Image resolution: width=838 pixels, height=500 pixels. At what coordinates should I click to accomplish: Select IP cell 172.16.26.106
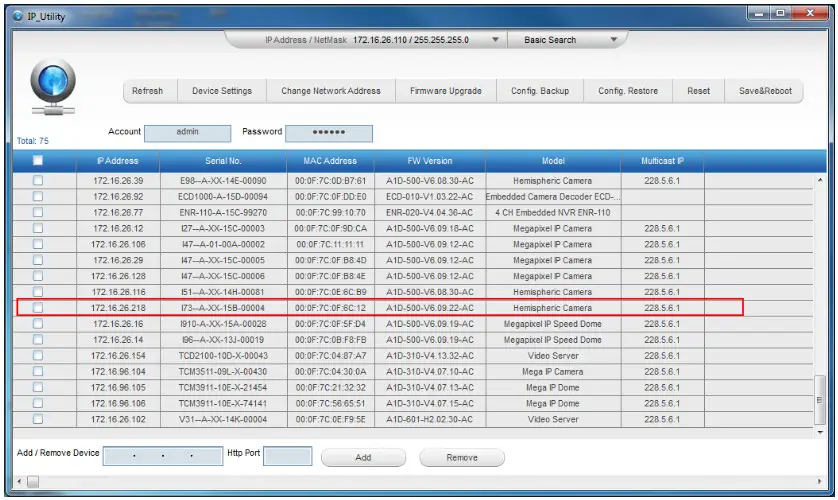[118, 244]
